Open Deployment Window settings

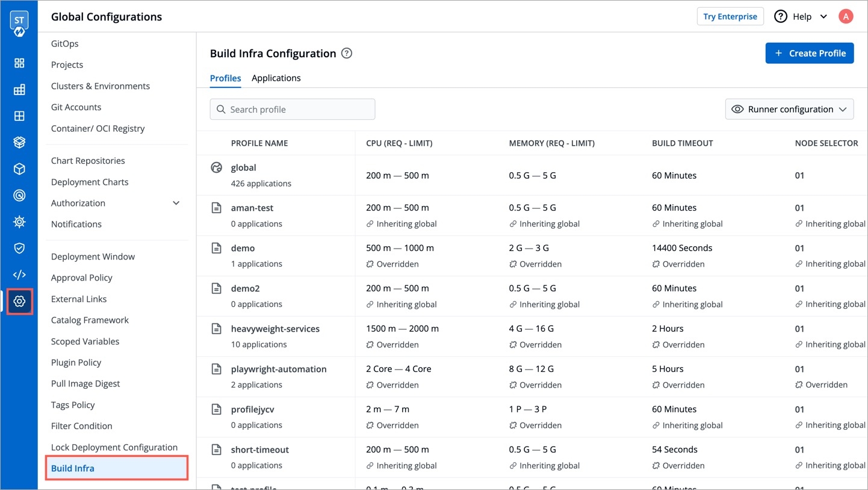(x=93, y=256)
